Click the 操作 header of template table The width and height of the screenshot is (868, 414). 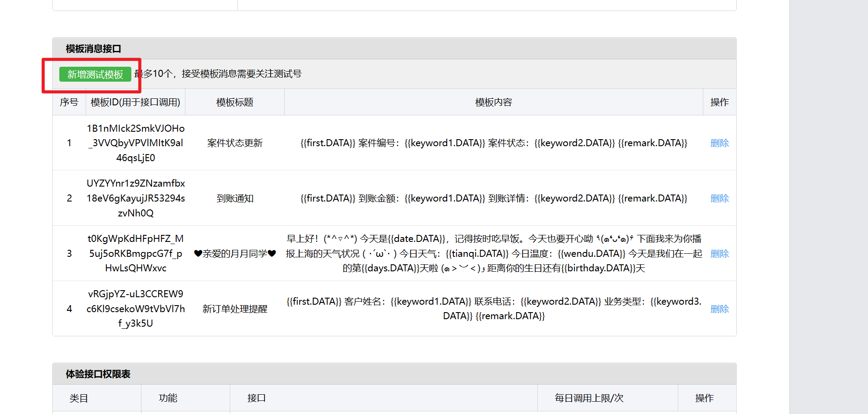point(720,102)
